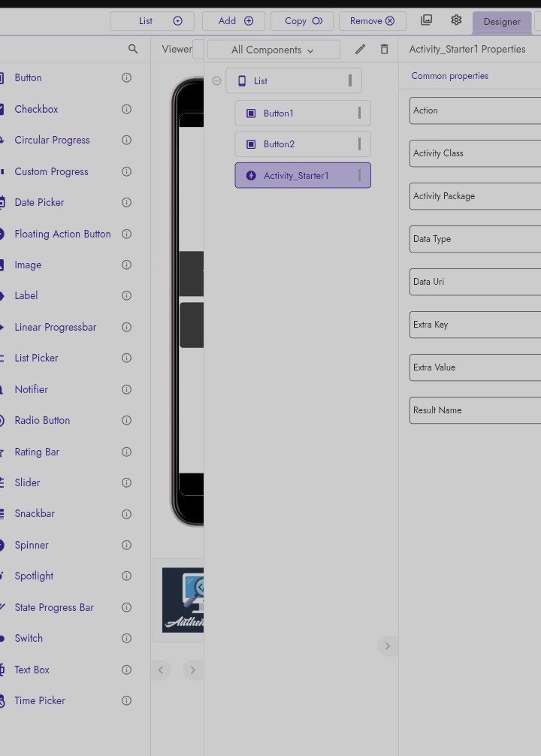The width and height of the screenshot is (541, 756).
Task: Go to previous viewer page arrow
Action: pos(161,670)
